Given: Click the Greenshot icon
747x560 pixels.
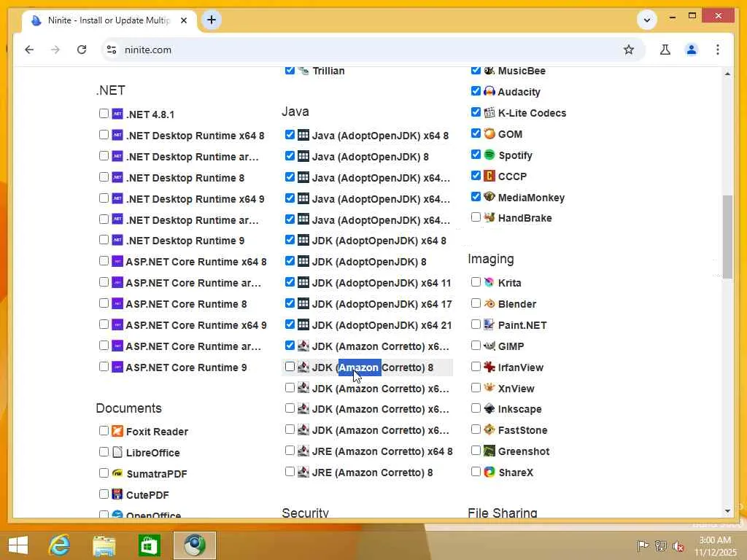Looking at the screenshot, I should point(489,451).
